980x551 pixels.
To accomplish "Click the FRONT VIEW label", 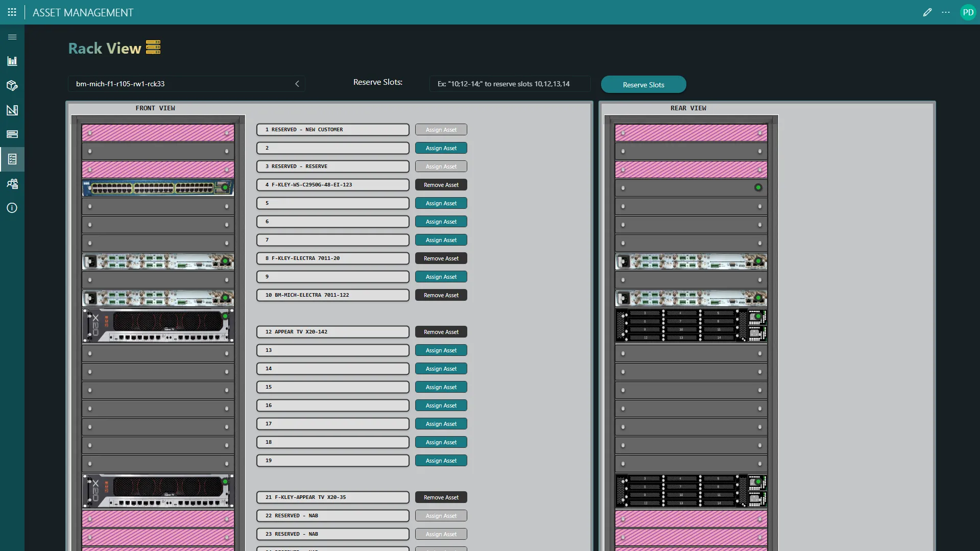I will 155,108.
